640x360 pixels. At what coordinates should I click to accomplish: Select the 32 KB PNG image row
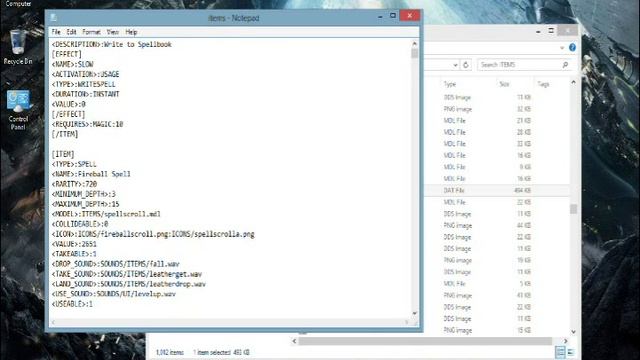tap(497, 109)
